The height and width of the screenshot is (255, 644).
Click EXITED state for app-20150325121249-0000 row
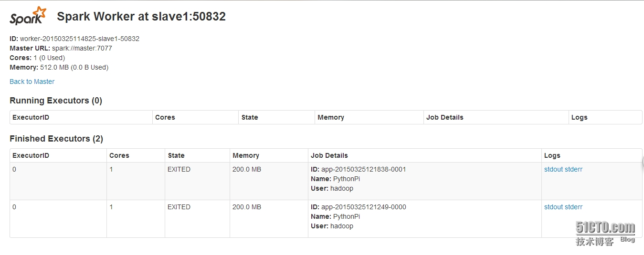click(179, 207)
